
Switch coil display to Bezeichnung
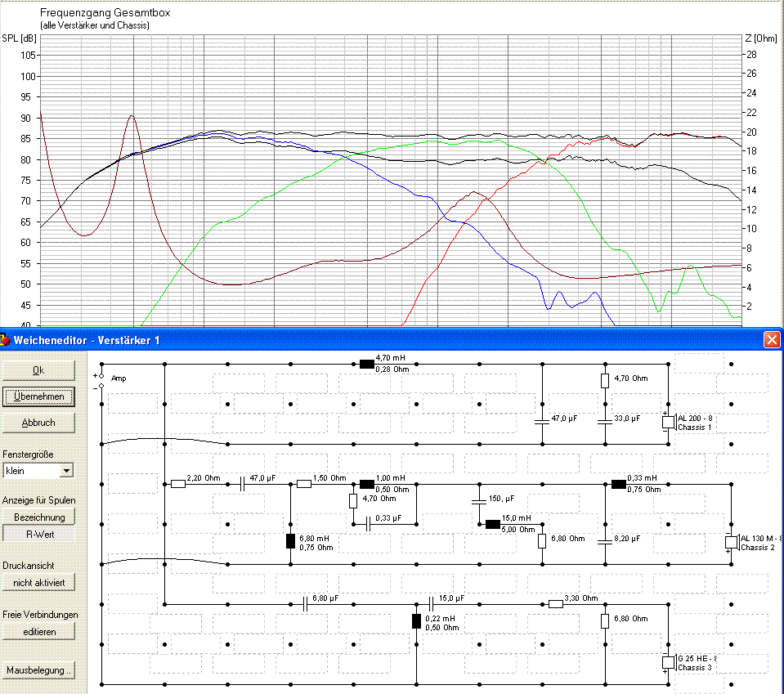[39, 517]
